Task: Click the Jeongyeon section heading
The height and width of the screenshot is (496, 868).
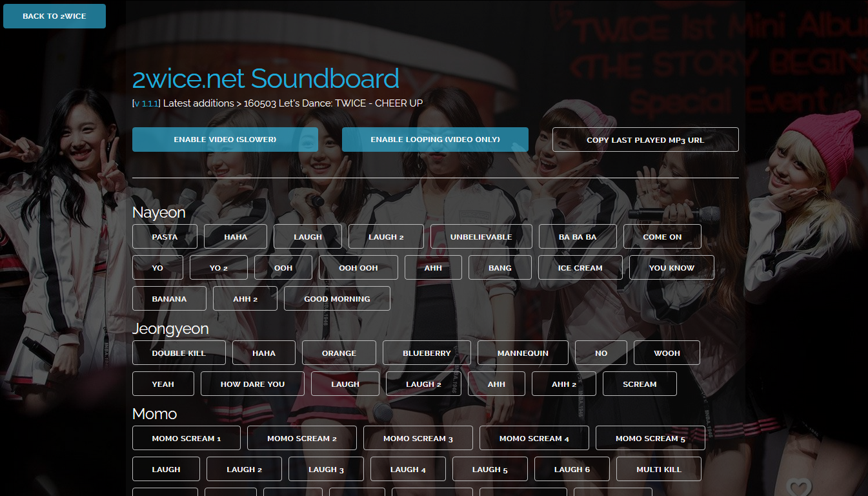Action: coord(170,329)
